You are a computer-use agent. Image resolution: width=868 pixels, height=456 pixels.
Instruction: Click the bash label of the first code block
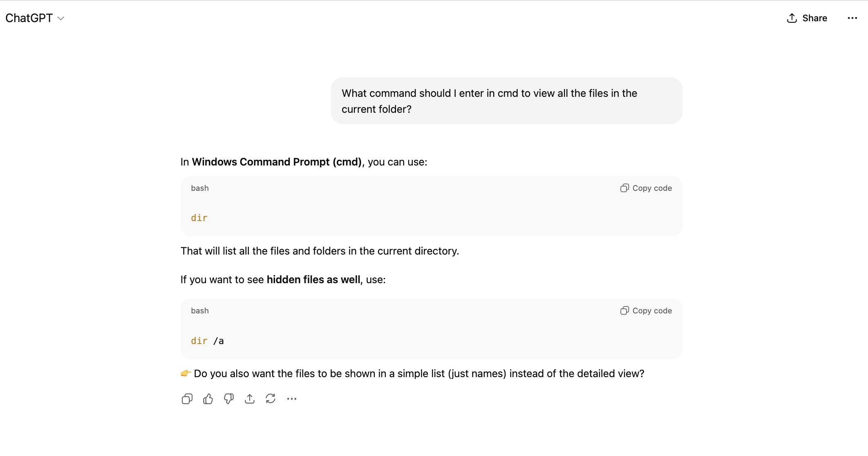pos(200,188)
